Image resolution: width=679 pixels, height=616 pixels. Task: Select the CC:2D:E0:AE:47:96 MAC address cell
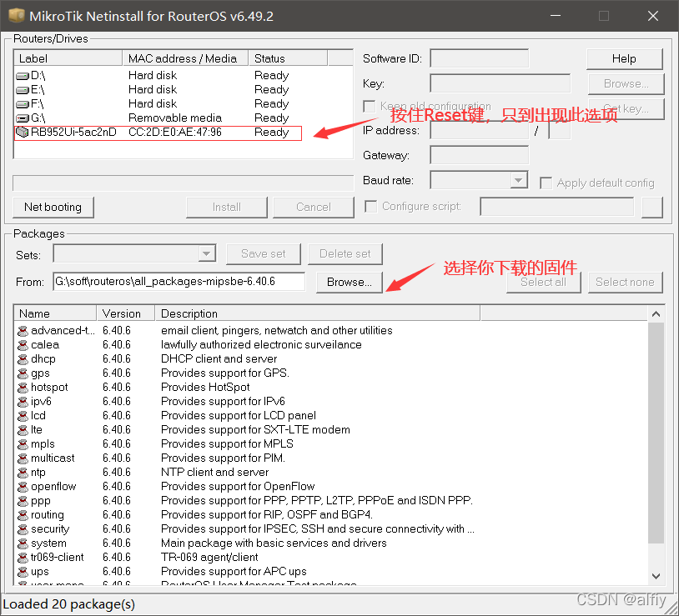[175, 133]
